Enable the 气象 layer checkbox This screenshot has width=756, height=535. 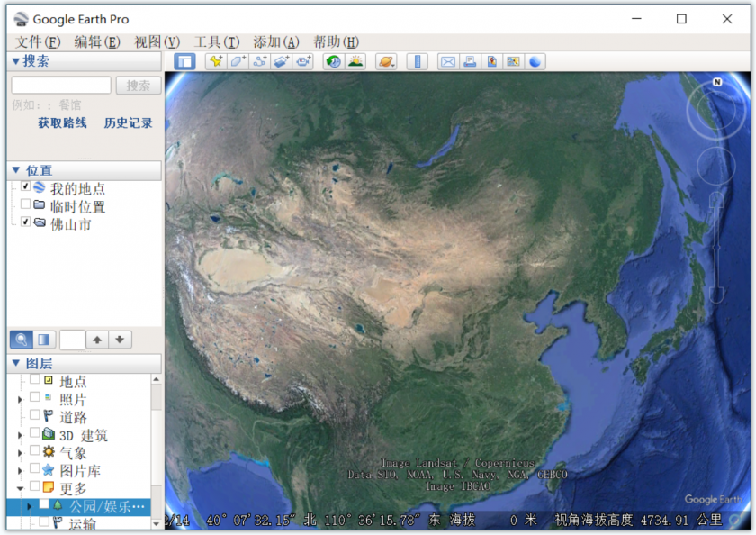pos(35,450)
